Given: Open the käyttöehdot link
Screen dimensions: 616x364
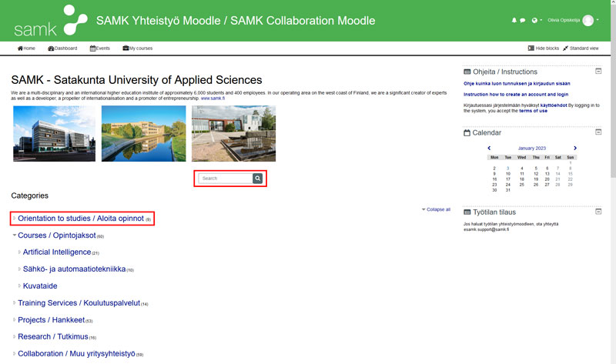Looking at the screenshot, I should click(554, 105).
